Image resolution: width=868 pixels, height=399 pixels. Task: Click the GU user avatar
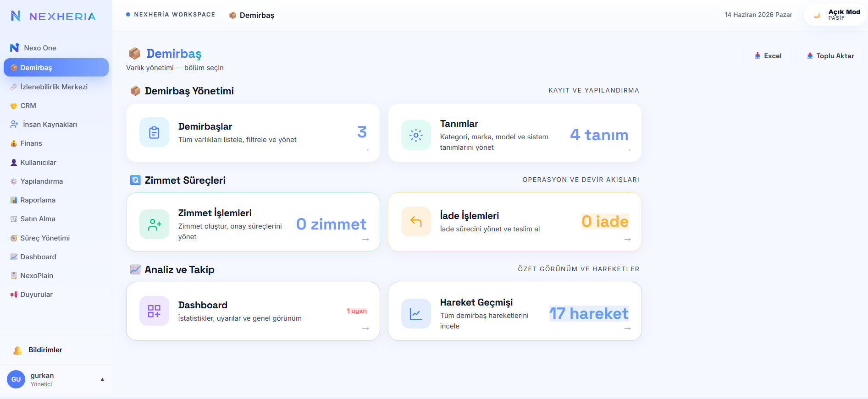pyautogui.click(x=16, y=379)
